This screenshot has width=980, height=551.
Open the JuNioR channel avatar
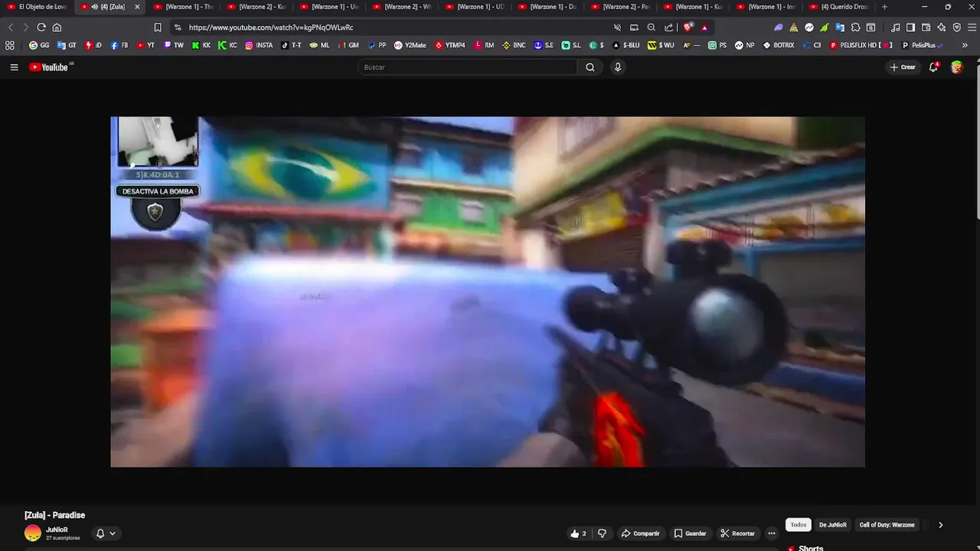(x=33, y=533)
